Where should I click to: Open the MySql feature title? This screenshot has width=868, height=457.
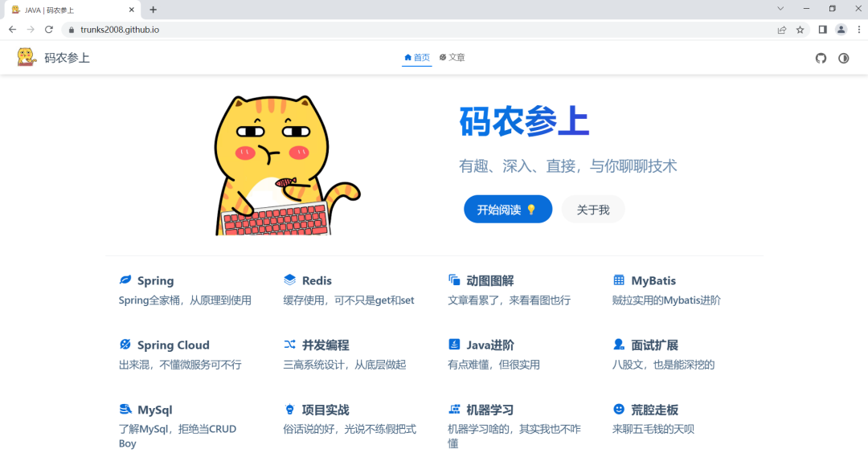pyautogui.click(x=154, y=410)
